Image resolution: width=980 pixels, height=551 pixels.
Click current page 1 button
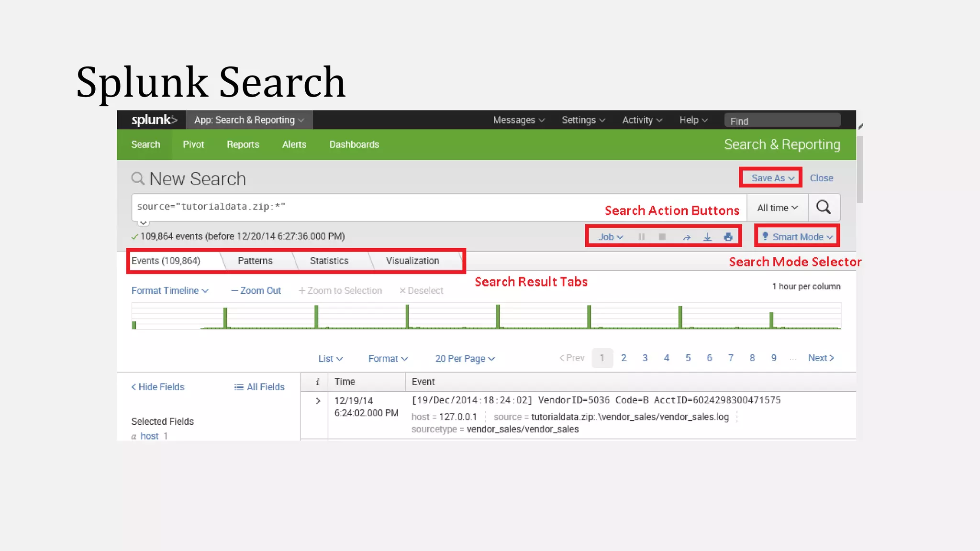pos(602,358)
